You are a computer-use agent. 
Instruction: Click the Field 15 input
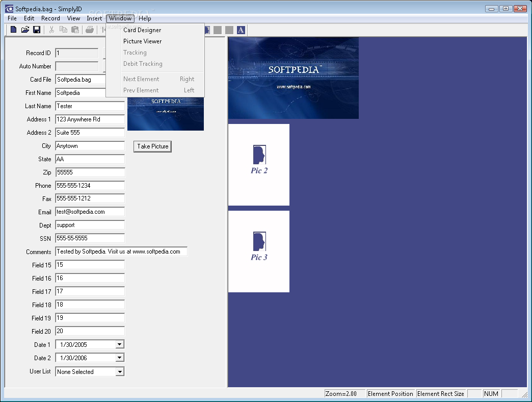(90, 264)
